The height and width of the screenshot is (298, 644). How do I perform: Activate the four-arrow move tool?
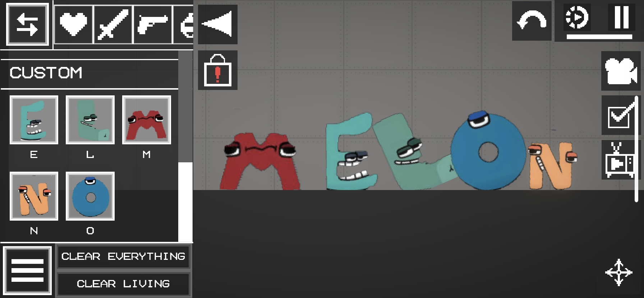tap(618, 272)
